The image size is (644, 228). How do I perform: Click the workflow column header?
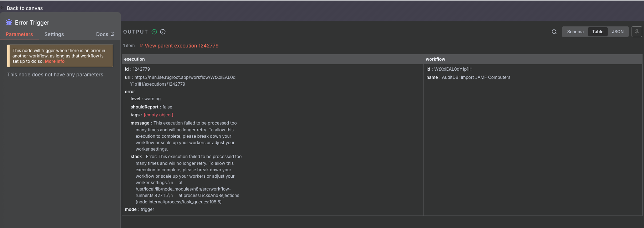[435, 59]
